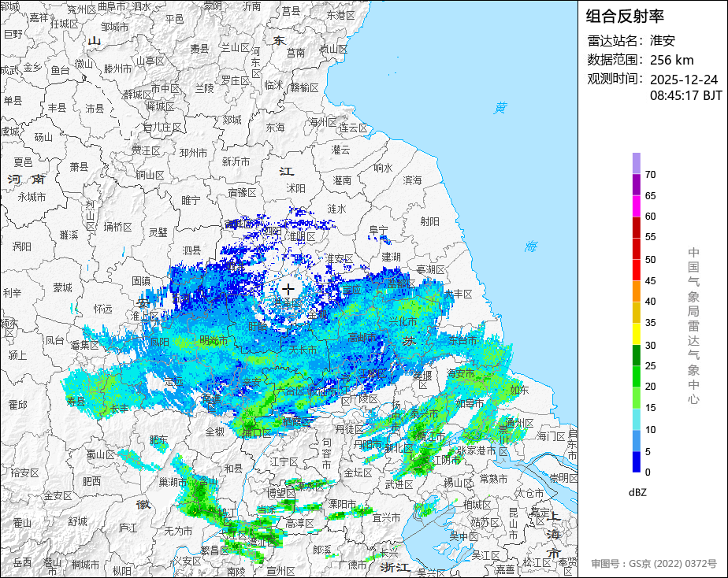The width and height of the screenshot is (728, 578).
Task: Click the 肥东 label on the map
Action: click(159, 439)
